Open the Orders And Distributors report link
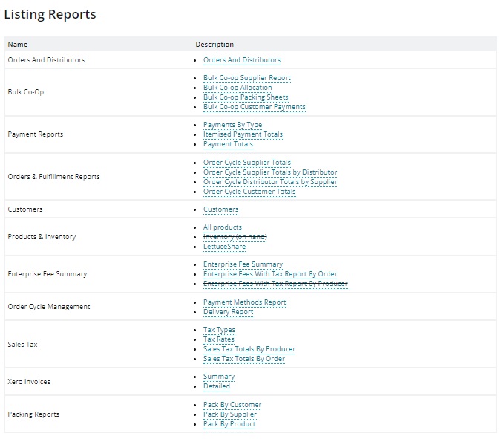Image resolution: width=504 pixels, height=439 pixels. [241, 60]
